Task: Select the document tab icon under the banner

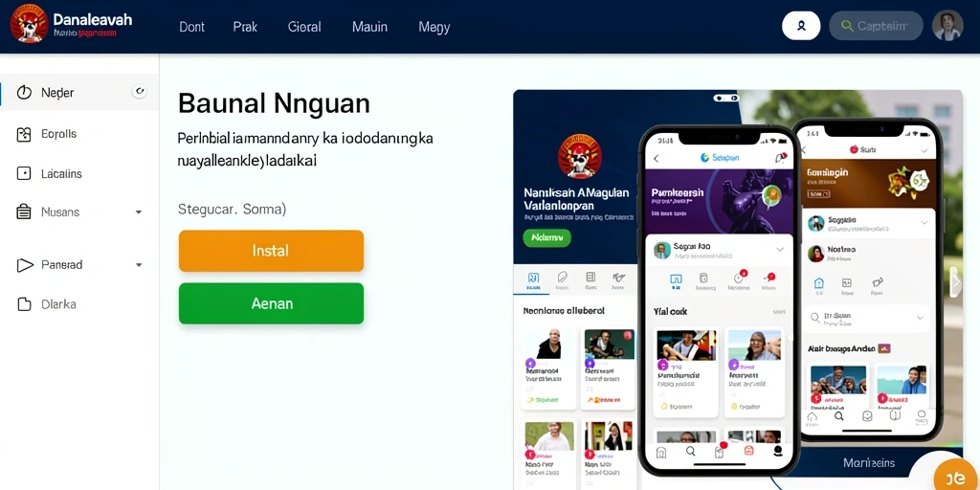Action: pyautogui.click(x=590, y=278)
